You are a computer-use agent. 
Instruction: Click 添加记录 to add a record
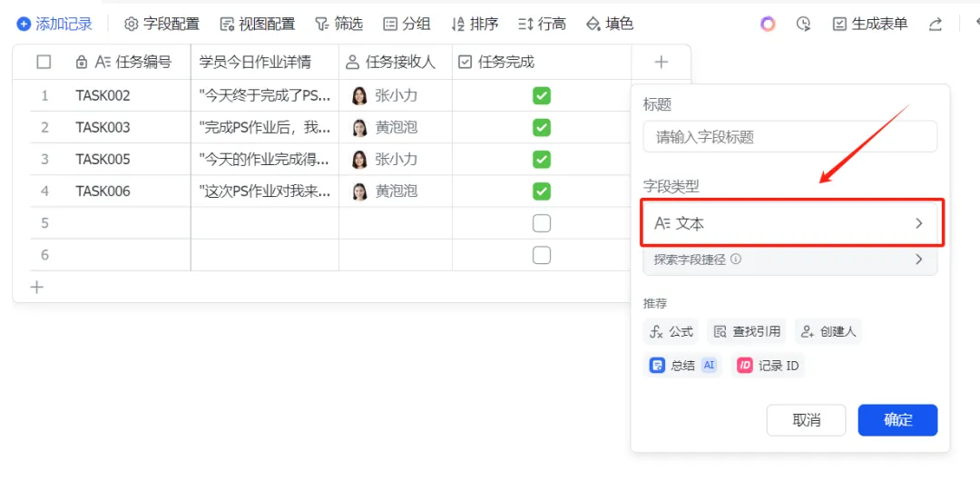[54, 24]
